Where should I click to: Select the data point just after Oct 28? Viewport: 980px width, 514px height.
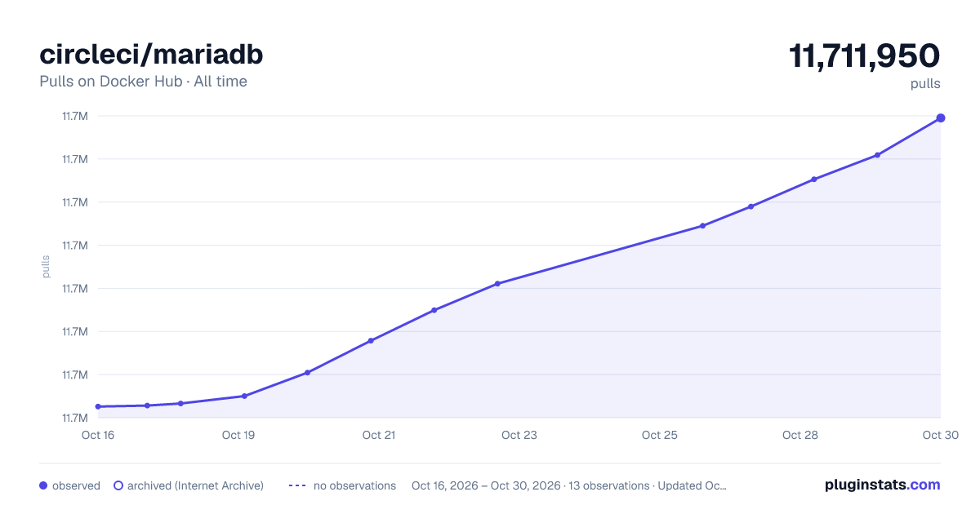tap(814, 179)
